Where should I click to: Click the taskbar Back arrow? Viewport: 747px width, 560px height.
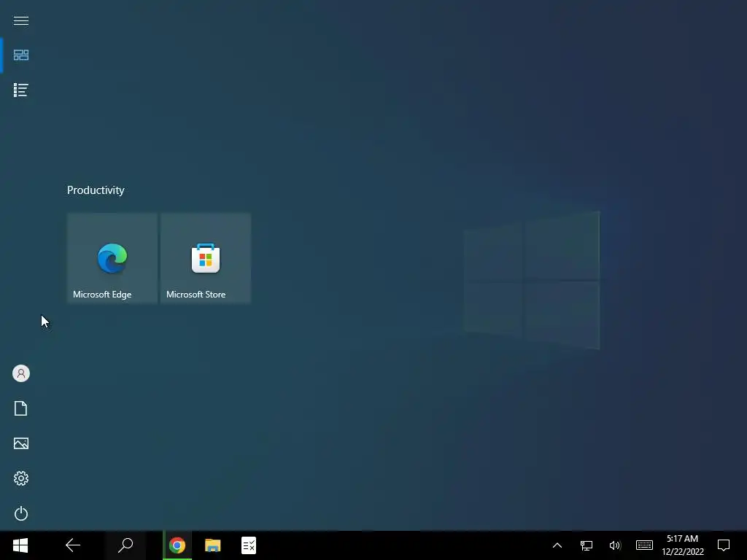(73, 545)
